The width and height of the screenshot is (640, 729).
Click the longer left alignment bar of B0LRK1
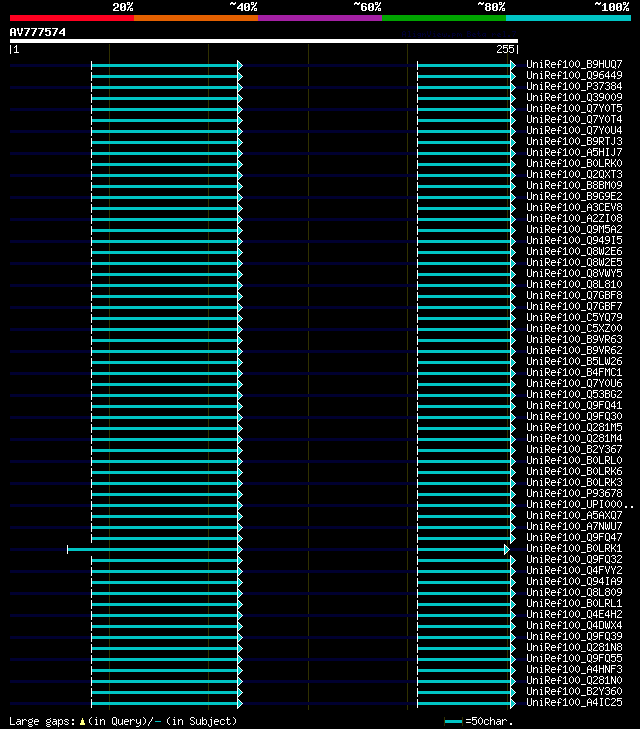coord(154,550)
